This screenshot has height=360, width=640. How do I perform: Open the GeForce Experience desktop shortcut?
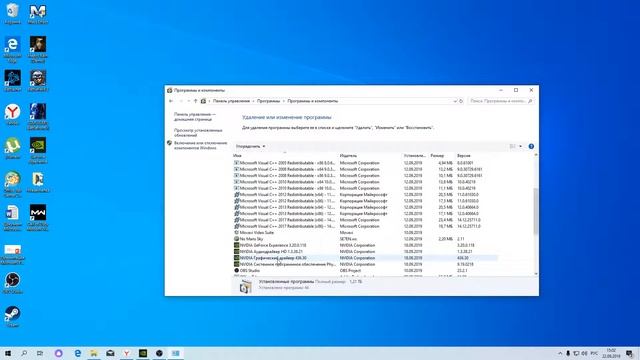point(38,150)
